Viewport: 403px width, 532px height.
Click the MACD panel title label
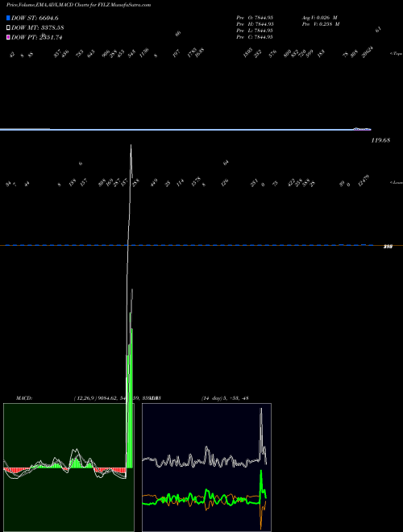(x=24, y=398)
